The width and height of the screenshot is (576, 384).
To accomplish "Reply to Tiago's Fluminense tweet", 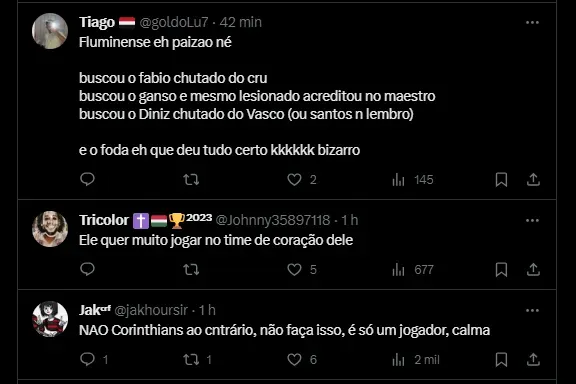I will 87,179.
